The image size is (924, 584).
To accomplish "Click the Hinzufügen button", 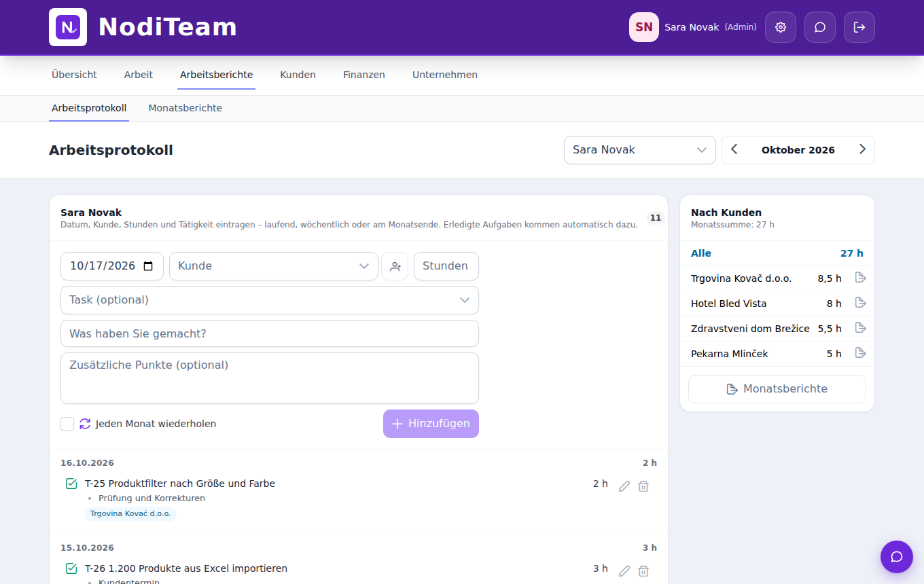I will 431,424.
